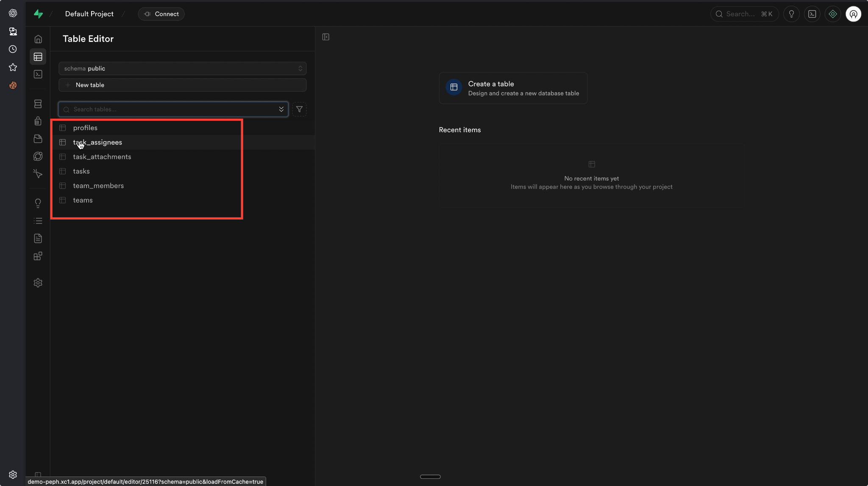Open the user profile avatar menu
Image resolution: width=868 pixels, height=486 pixels.
click(x=853, y=14)
